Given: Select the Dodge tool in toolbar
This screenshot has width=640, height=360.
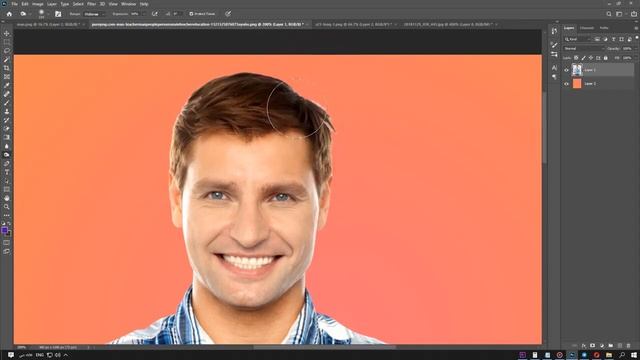Looking at the screenshot, I should click(7, 155).
